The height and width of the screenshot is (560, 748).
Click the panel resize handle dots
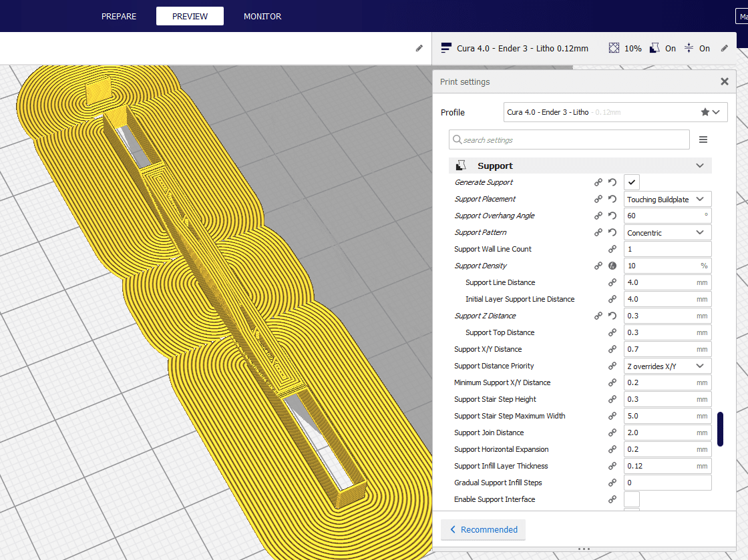[x=584, y=549]
